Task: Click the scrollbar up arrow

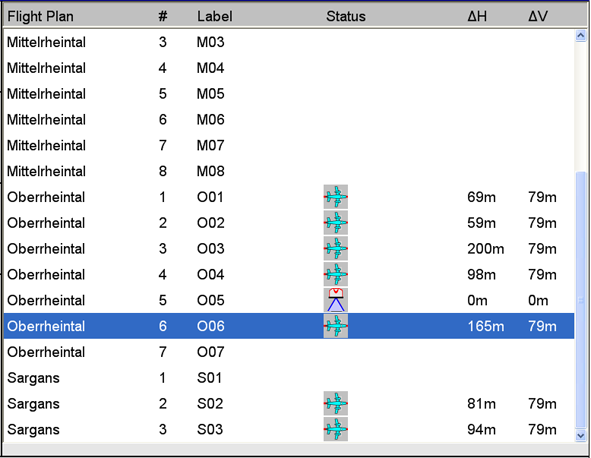Action: pyautogui.click(x=581, y=36)
